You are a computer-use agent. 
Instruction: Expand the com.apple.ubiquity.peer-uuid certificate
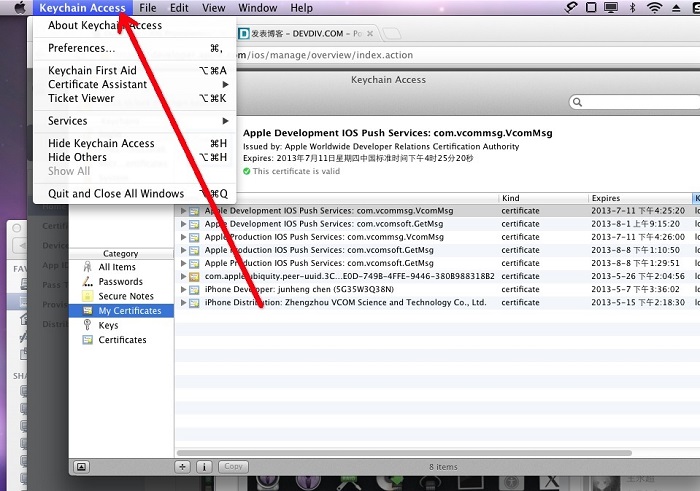pyautogui.click(x=183, y=276)
